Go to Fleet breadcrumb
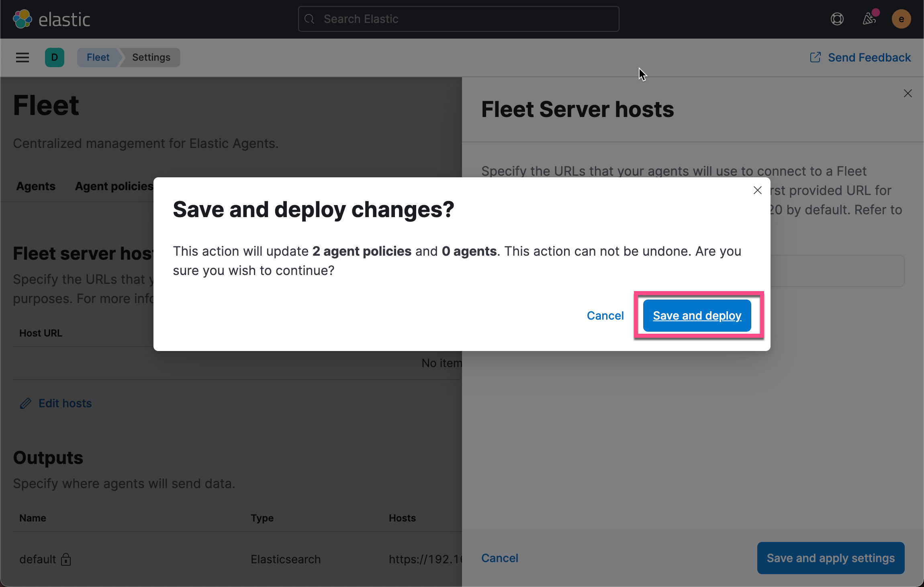Screen dimensions: 924x587 coord(98,57)
